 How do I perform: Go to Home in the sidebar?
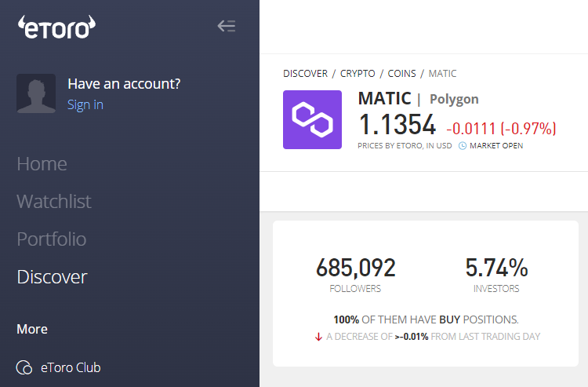pos(42,163)
